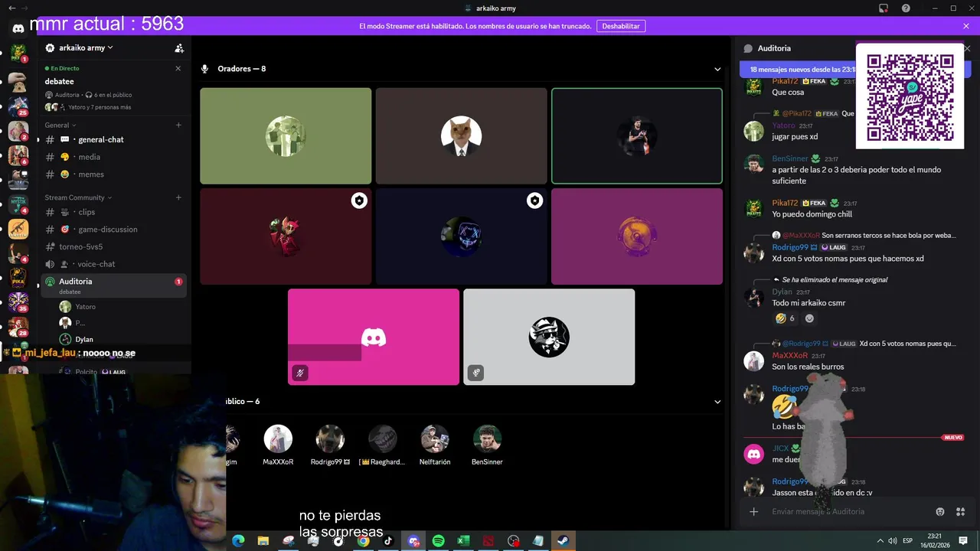Image resolution: width=980 pixels, height=551 pixels.
Task: Join the voice-chat voice channel
Action: click(x=115, y=264)
